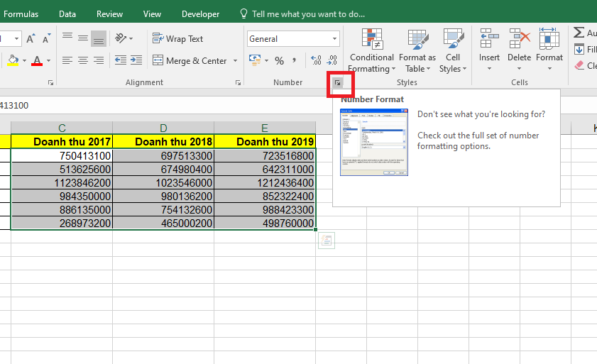
Task: Click the Decrease Indent icon
Action: coord(121,61)
